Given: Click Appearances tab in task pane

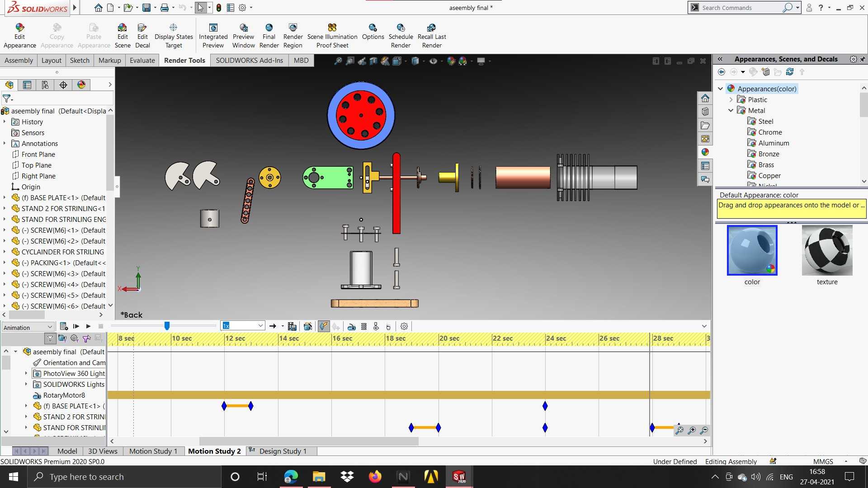Looking at the screenshot, I should tap(705, 152).
